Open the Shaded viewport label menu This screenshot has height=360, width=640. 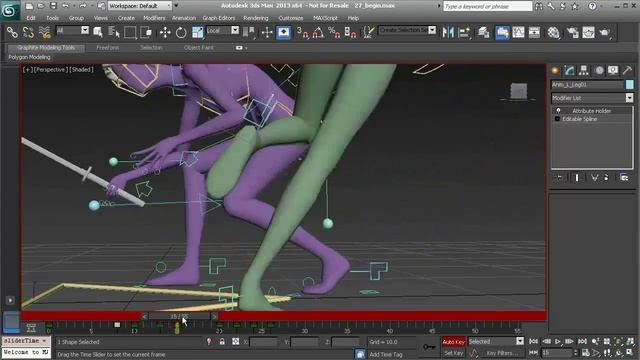pos(82,69)
